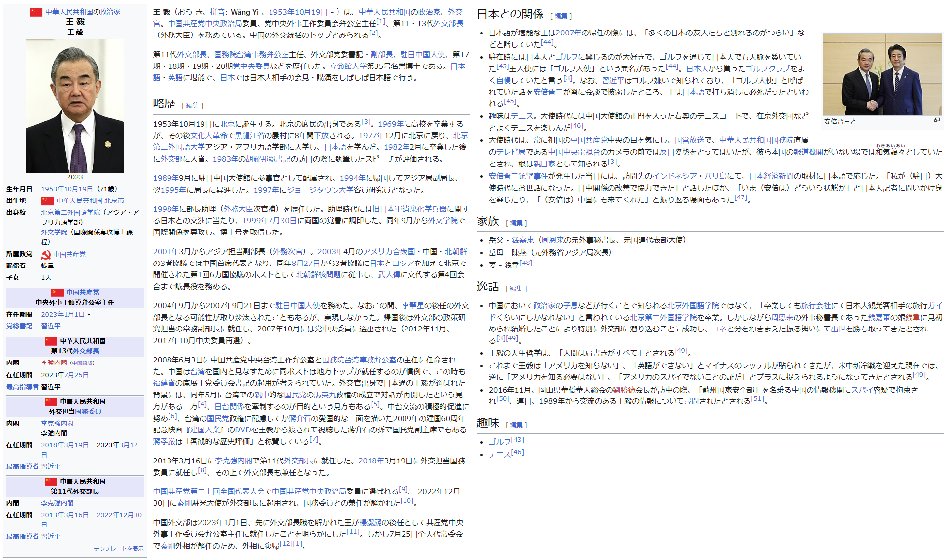946x560 pixels.
Task: Click flag icon in 外交担当国務委員 header
Action: pos(51,402)
